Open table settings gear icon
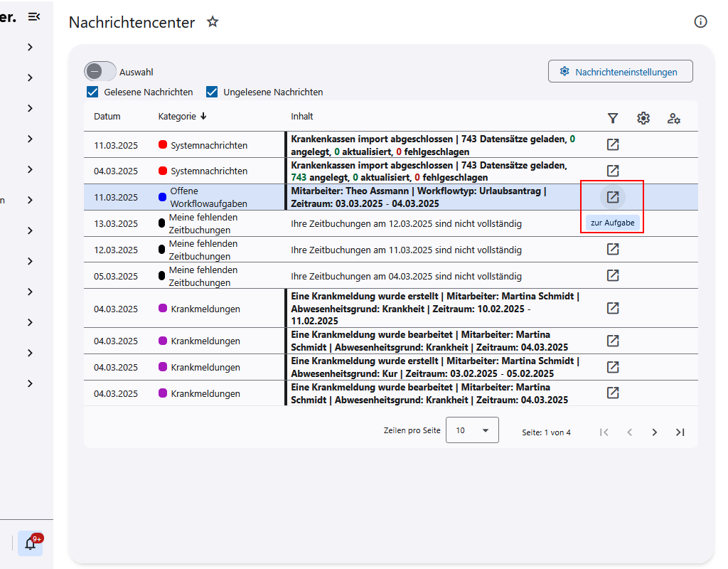The image size is (728, 569). pos(643,118)
